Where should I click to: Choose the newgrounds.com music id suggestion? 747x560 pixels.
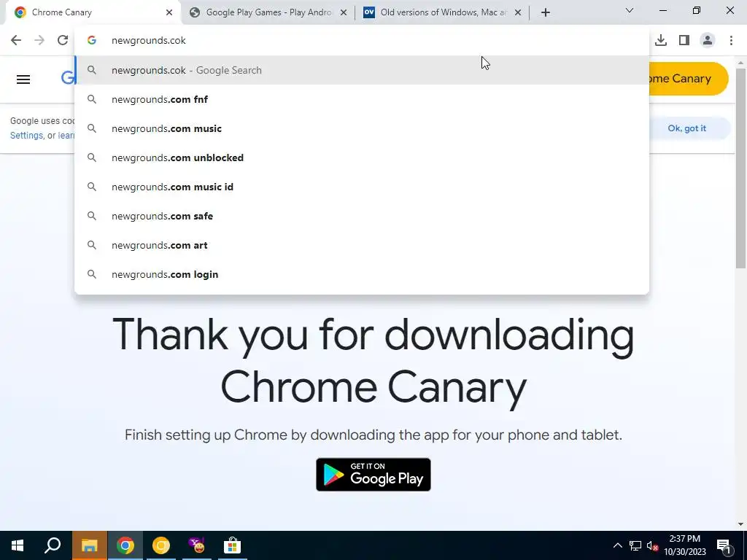pyautogui.click(x=362, y=187)
